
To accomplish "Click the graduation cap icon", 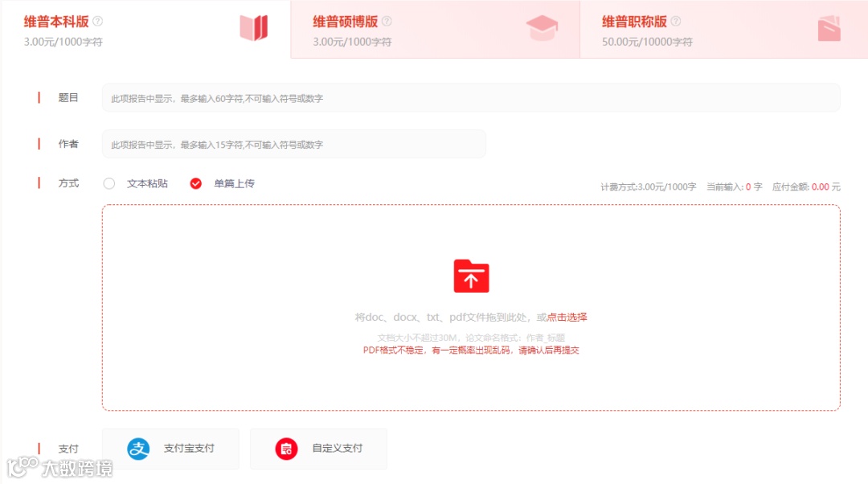I will [542, 27].
